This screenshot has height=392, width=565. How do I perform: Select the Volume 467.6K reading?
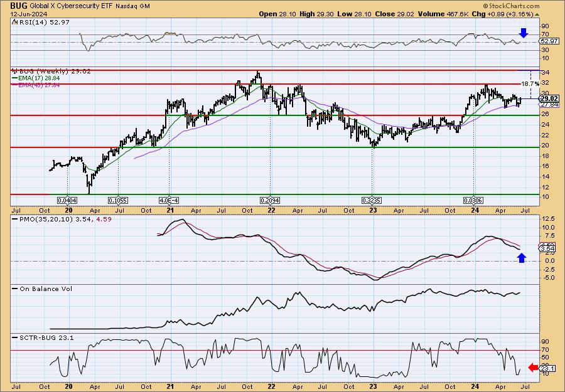pyautogui.click(x=443, y=14)
